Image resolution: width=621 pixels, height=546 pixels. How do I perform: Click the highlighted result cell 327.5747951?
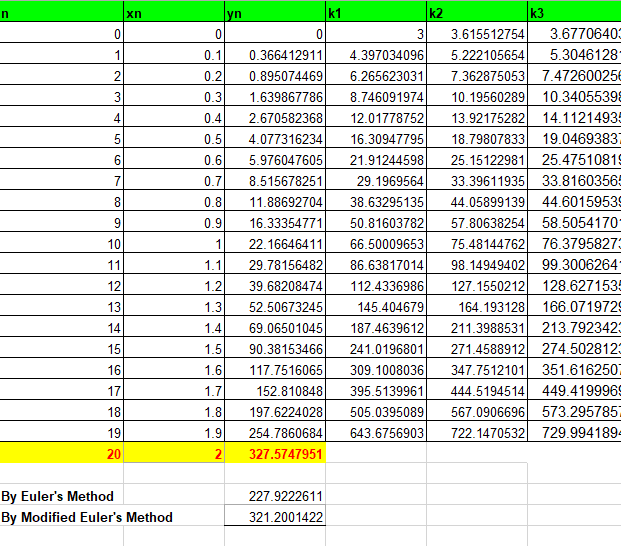(276, 453)
